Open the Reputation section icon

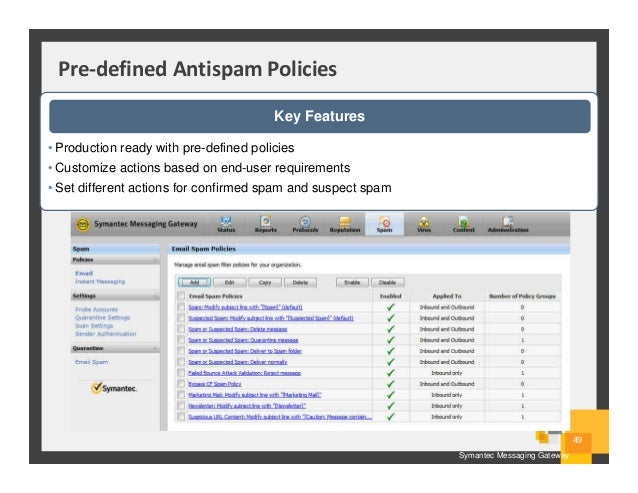tap(345, 222)
